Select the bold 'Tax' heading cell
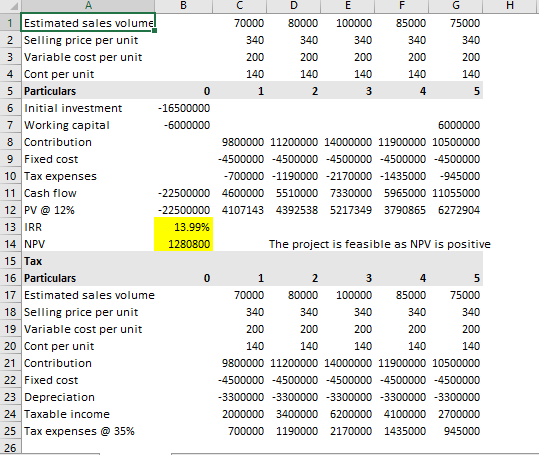 coord(88,261)
